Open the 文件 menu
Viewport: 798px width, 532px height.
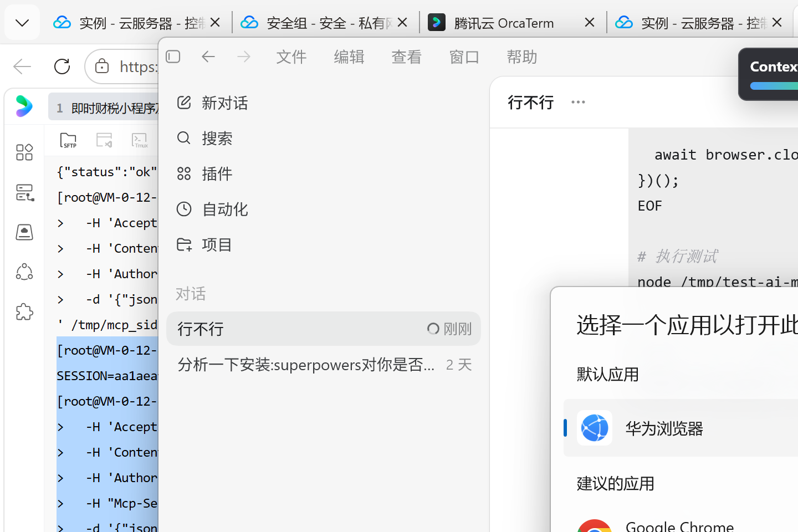coord(291,57)
